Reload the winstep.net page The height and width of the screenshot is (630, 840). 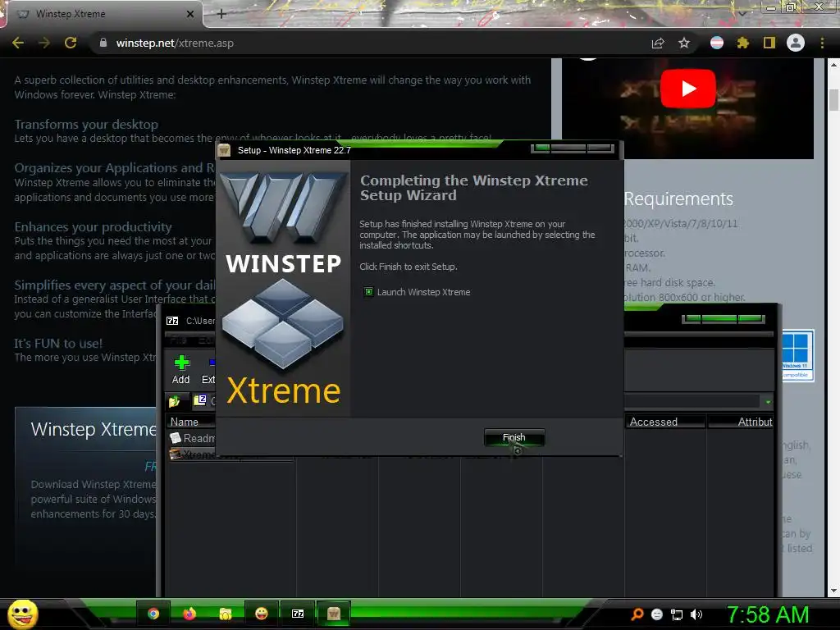point(71,43)
